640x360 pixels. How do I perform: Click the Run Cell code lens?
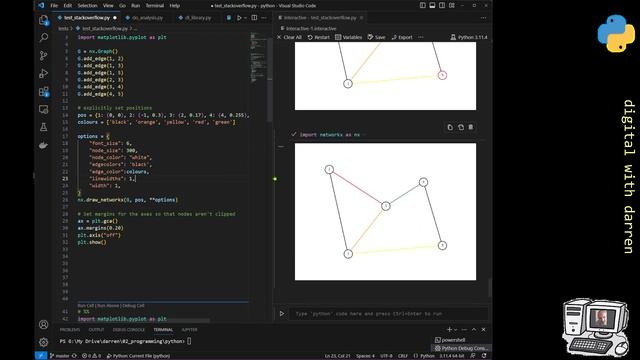(x=86, y=306)
